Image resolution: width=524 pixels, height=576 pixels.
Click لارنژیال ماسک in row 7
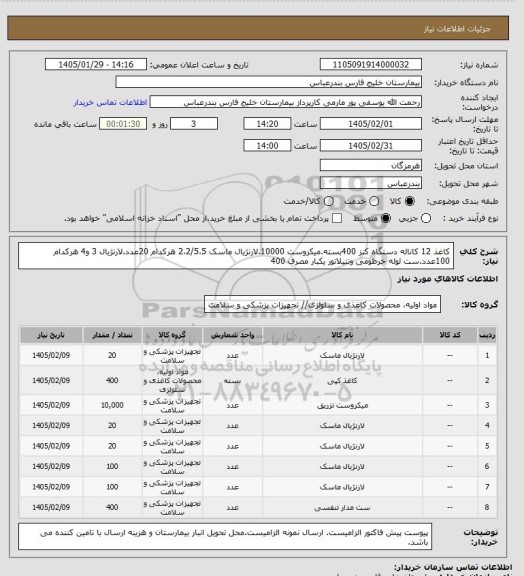click(x=342, y=487)
